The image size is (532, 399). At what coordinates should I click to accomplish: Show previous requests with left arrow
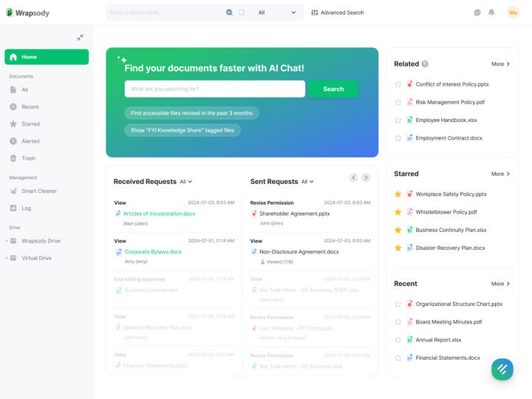pyautogui.click(x=353, y=178)
